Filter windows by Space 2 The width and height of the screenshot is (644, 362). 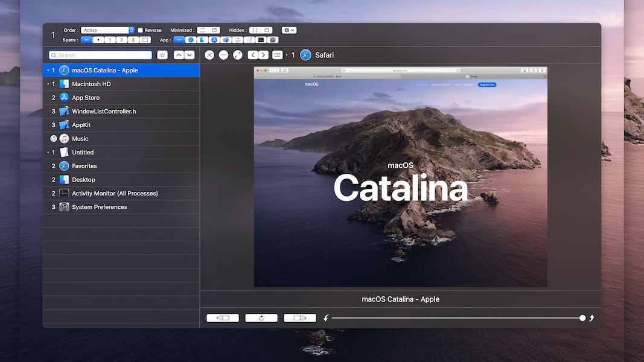pos(121,40)
